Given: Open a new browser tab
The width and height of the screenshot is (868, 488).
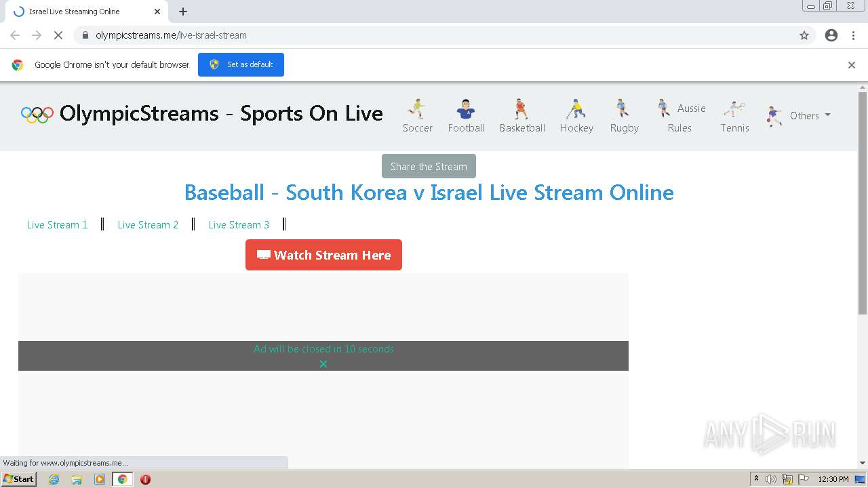Looking at the screenshot, I should [183, 12].
